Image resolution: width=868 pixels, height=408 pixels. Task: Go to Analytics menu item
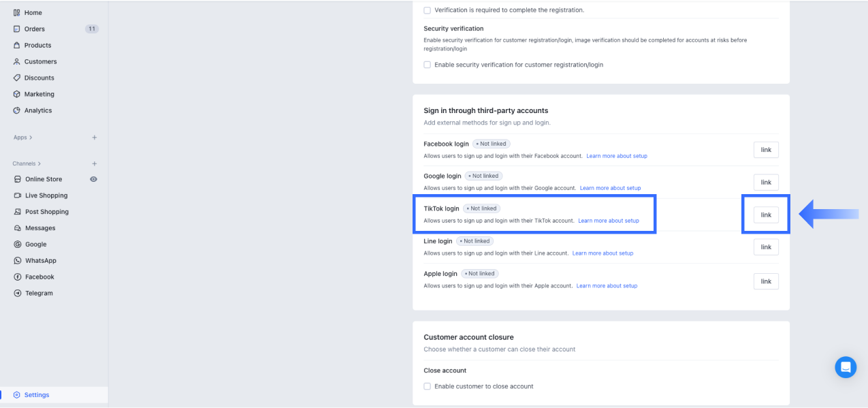(38, 110)
